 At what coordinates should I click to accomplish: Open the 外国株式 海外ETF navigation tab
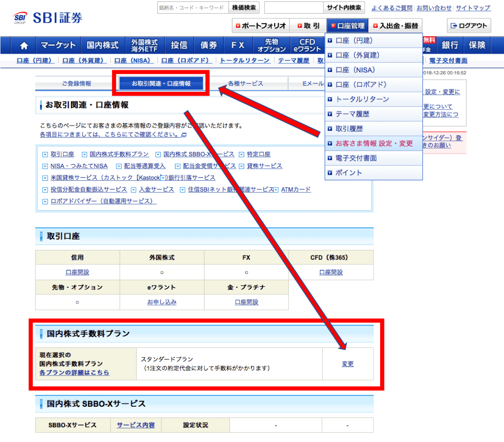pos(145,45)
